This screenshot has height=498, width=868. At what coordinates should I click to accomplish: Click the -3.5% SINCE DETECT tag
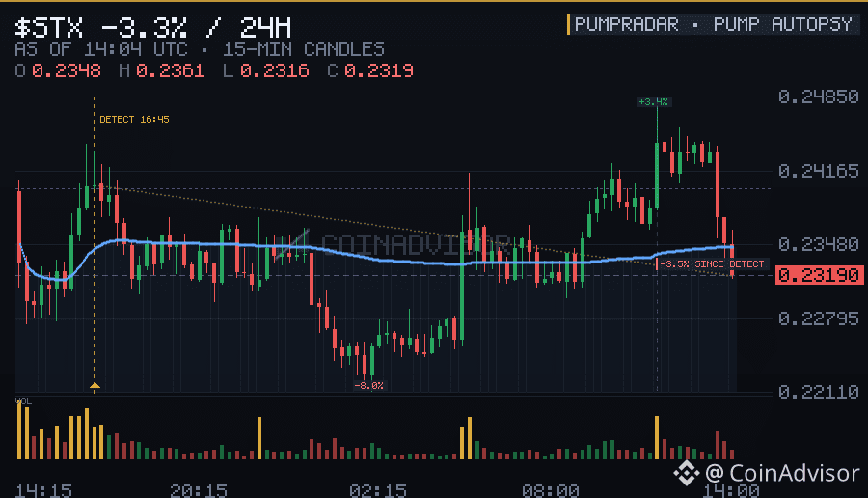(712, 264)
